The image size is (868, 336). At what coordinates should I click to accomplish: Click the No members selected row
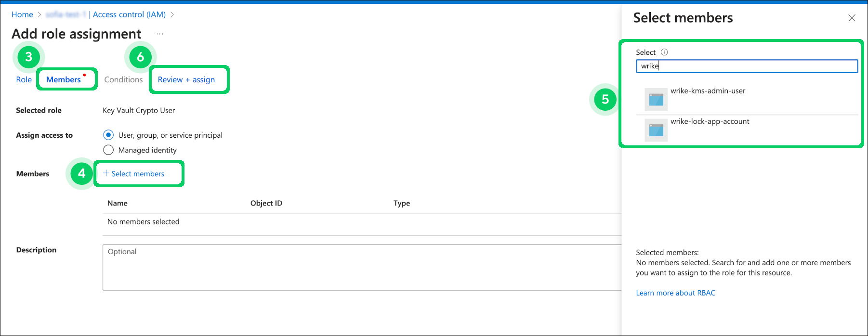tap(362, 222)
